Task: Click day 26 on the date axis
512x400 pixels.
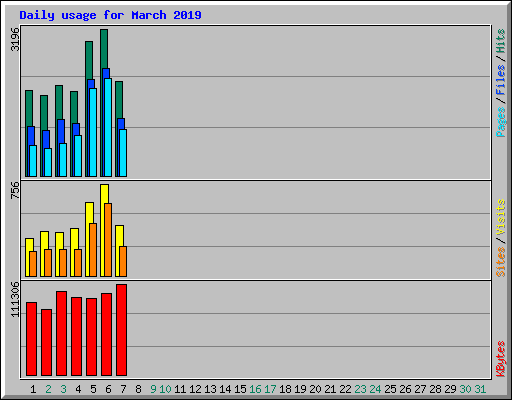Action: click(405, 389)
